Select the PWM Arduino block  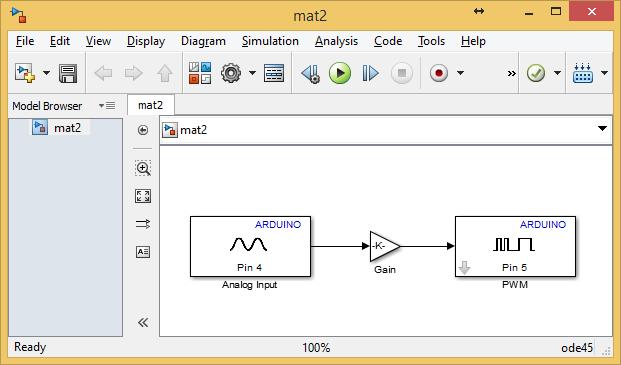point(515,246)
